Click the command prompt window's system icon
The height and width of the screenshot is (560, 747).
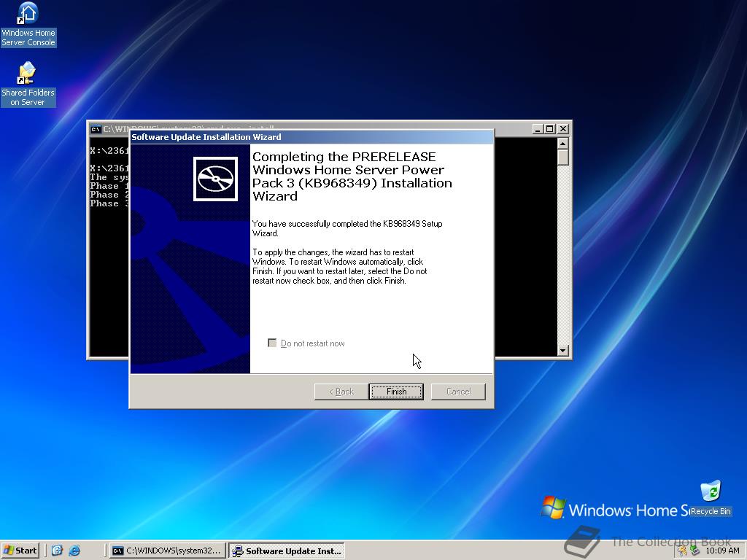[96, 129]
